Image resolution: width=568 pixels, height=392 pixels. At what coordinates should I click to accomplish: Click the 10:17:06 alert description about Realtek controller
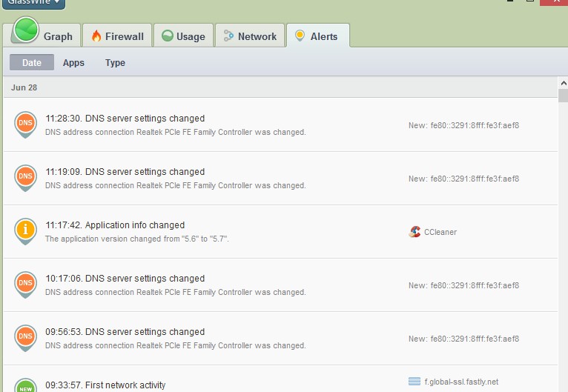click(175, 292)
